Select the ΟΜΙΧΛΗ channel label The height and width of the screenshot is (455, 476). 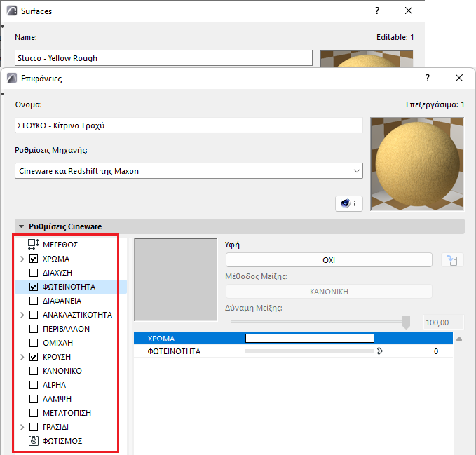coord(57,343)
